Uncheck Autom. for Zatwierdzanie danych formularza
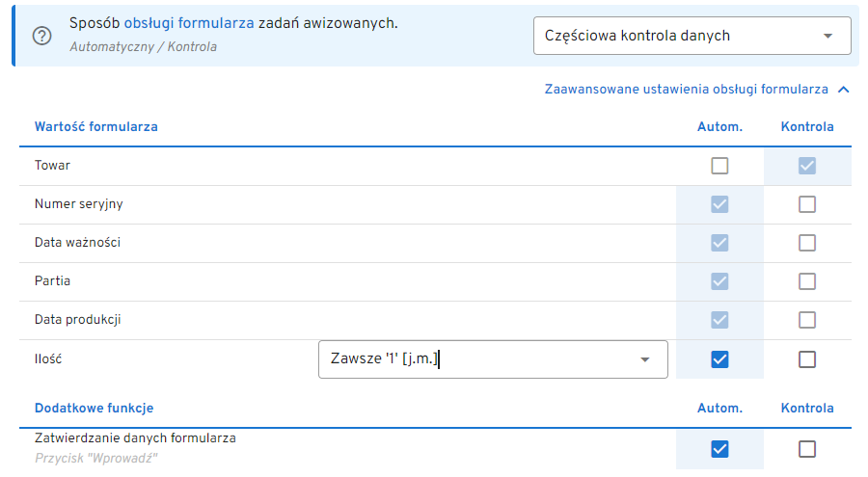 tap(719, 449)
